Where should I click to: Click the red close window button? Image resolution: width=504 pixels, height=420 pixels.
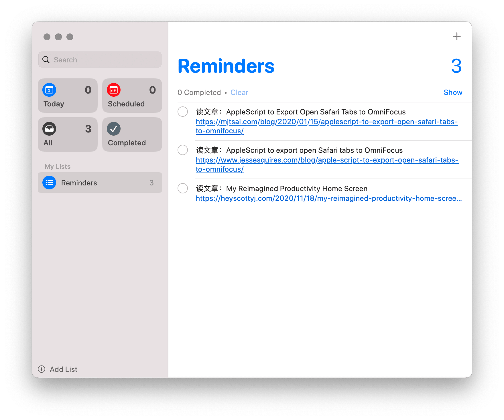coord(47,37)
